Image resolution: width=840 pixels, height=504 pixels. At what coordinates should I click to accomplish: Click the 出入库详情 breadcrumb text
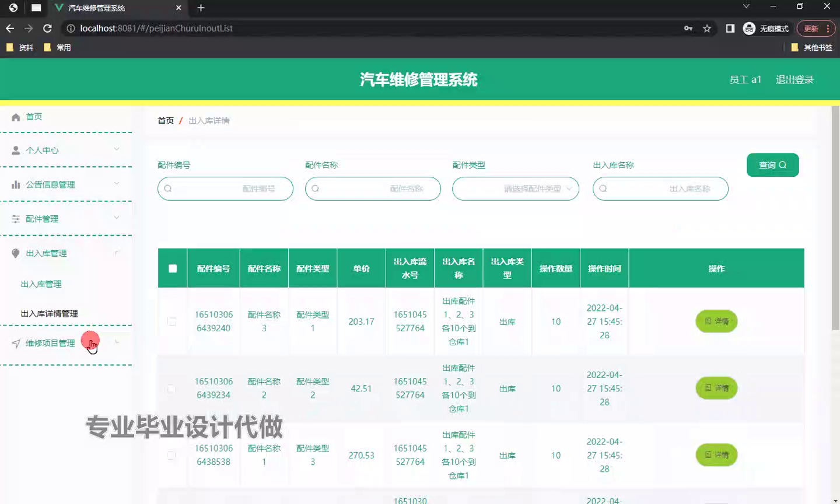(209, 121)
